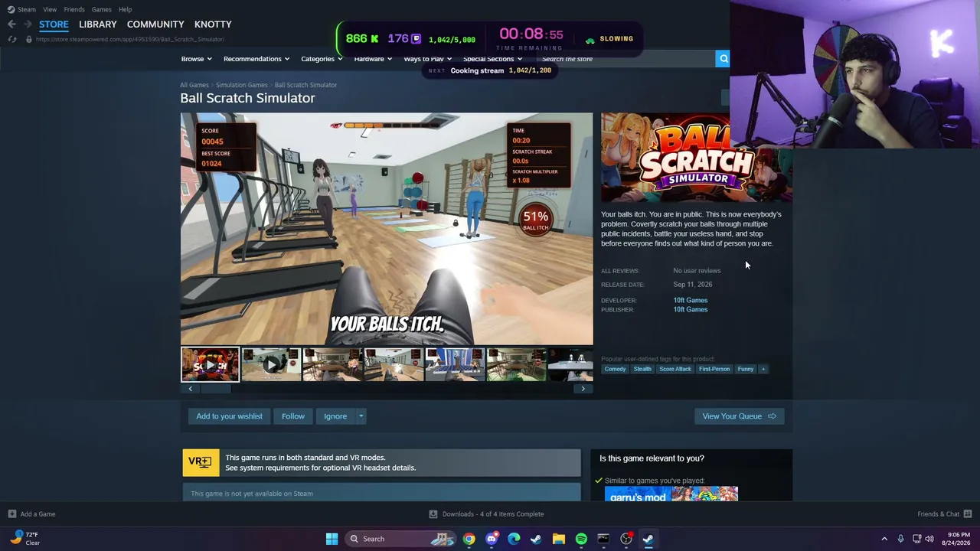Launch Google Chrome from the taskbar

(469, 539)
